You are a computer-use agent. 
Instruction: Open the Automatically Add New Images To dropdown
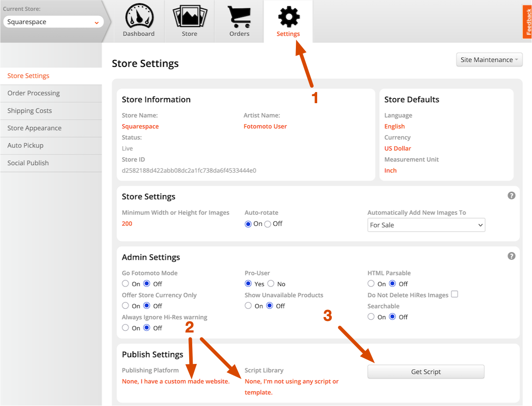426,225
